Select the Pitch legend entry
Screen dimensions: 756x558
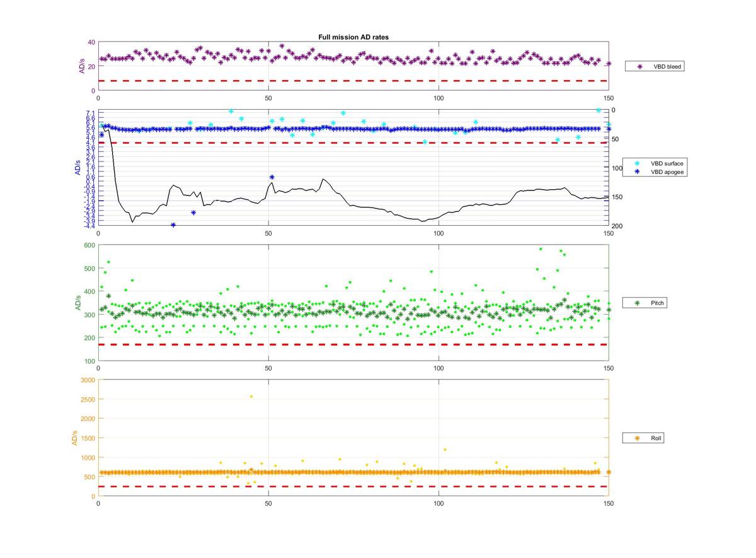pyautogui.click(x=644, y=303)
